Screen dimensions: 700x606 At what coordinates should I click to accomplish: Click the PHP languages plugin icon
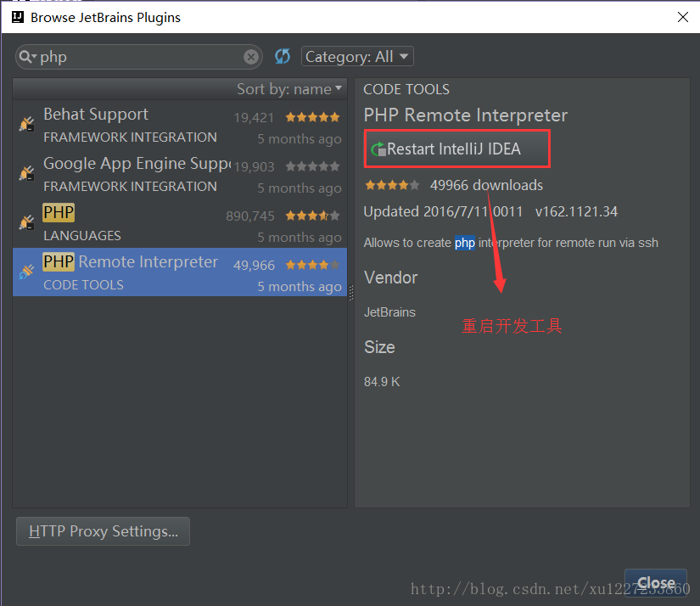(x=27, y=222)
